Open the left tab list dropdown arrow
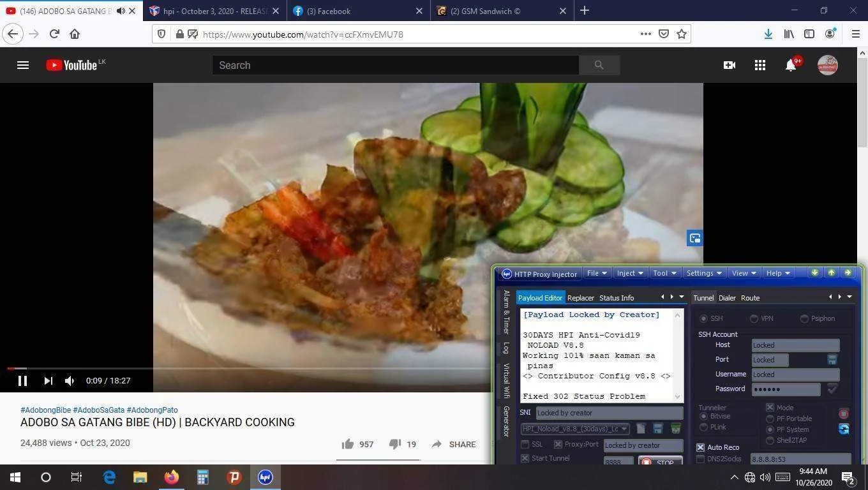 [681, 297]
